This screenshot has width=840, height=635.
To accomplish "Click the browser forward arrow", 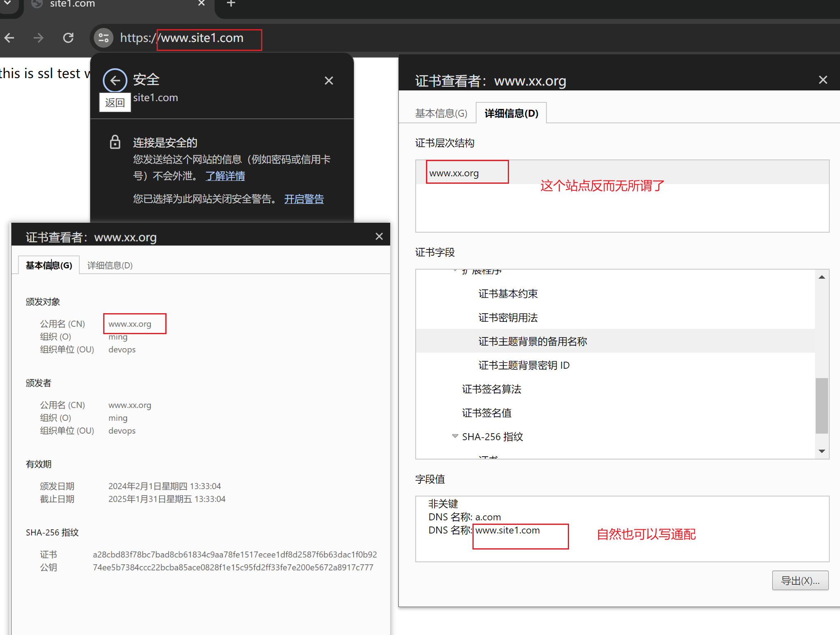I will coord(39,38).
